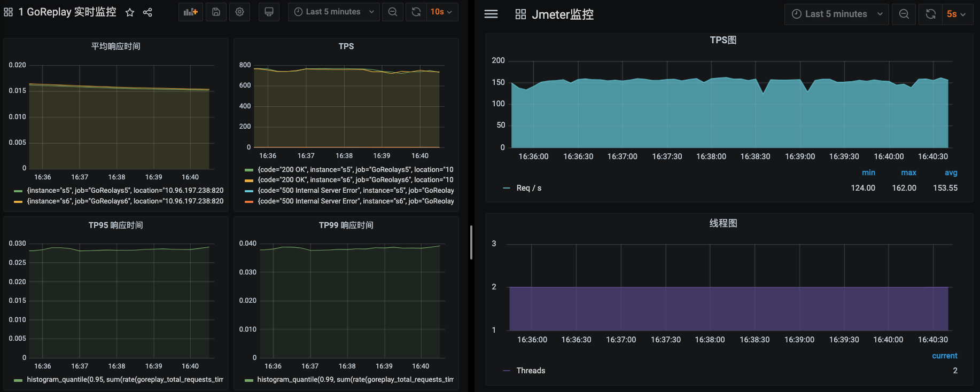Open the Jmeter hamburger side menu

tap(491, 14)
